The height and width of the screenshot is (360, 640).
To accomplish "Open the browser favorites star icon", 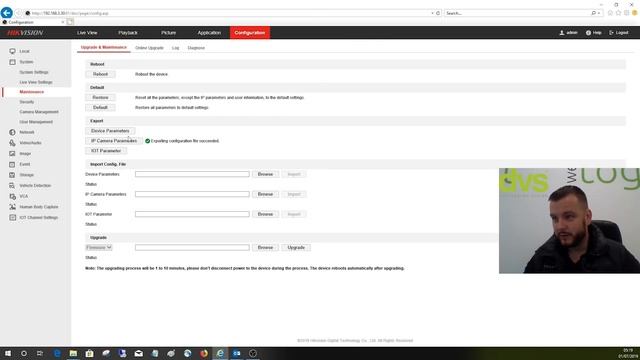I will pos(618,13).
